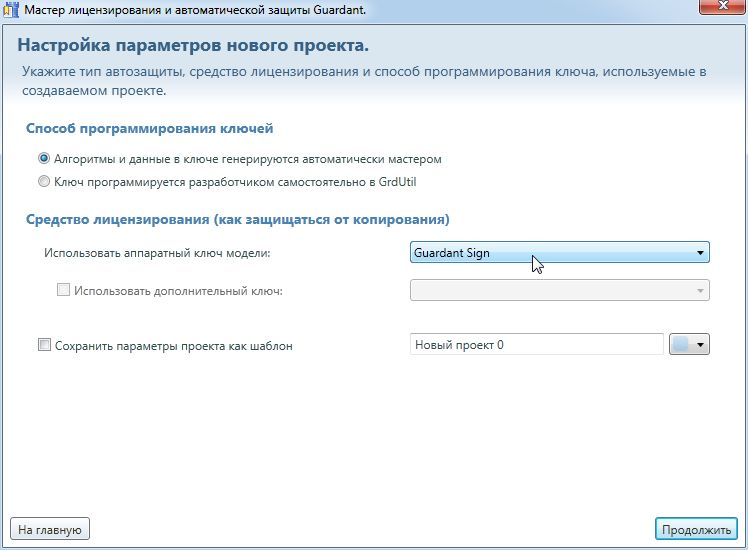
Task: Enable the additional key checkbox
Action: pyautogui.click(x=64, y=291)
